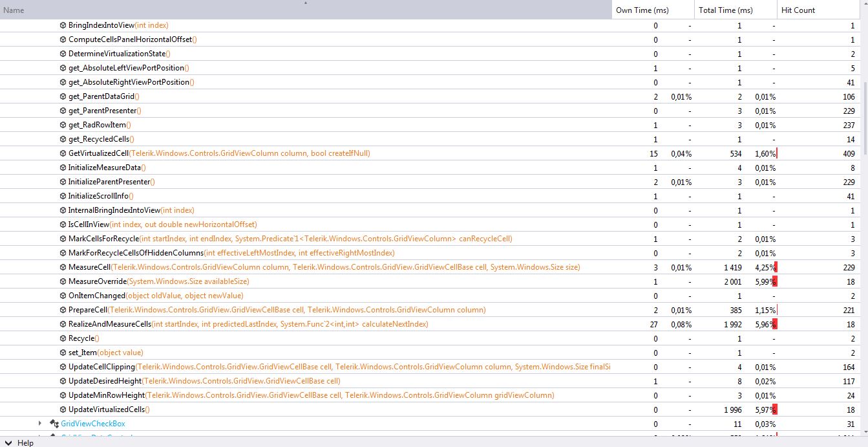This screenshot has width=868, height=447.
Task: Click the 385 total time value
Action: click(736, 310)
